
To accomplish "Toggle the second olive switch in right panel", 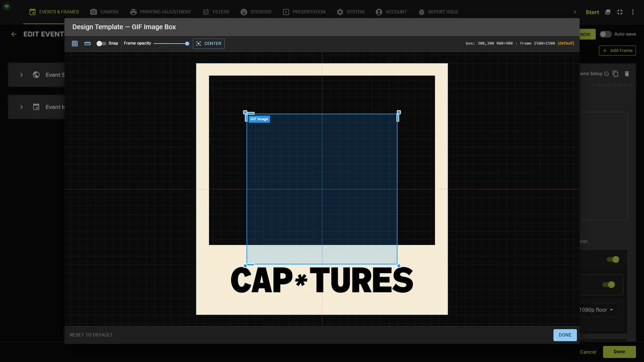I will pos(609,285).
